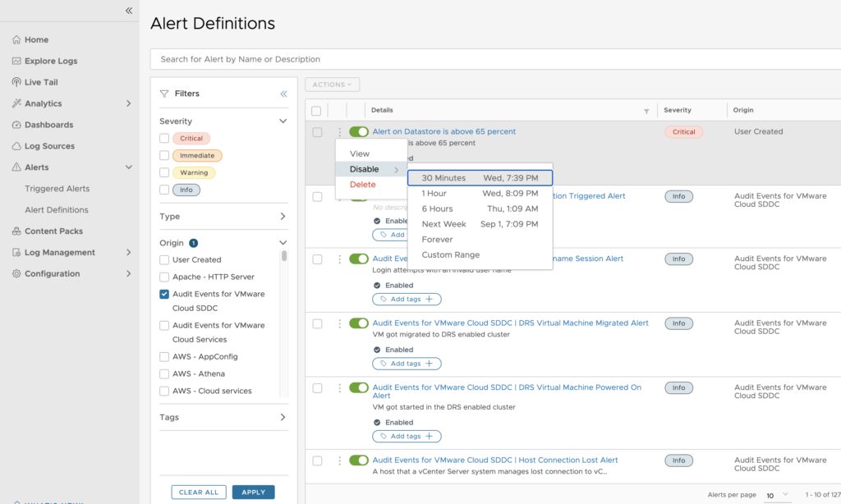
Task: Collapse the left navigation sidebar
Action: click(129, 11)
